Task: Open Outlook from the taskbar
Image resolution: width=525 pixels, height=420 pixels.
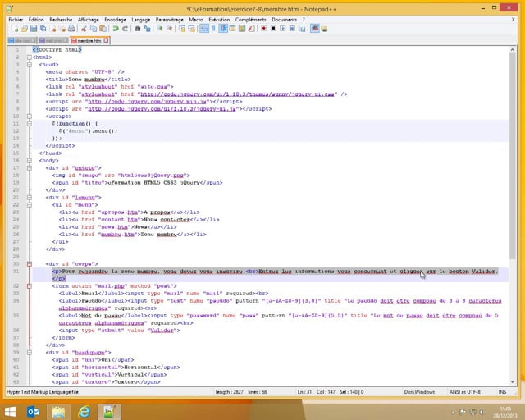Action: click(33, 411)
